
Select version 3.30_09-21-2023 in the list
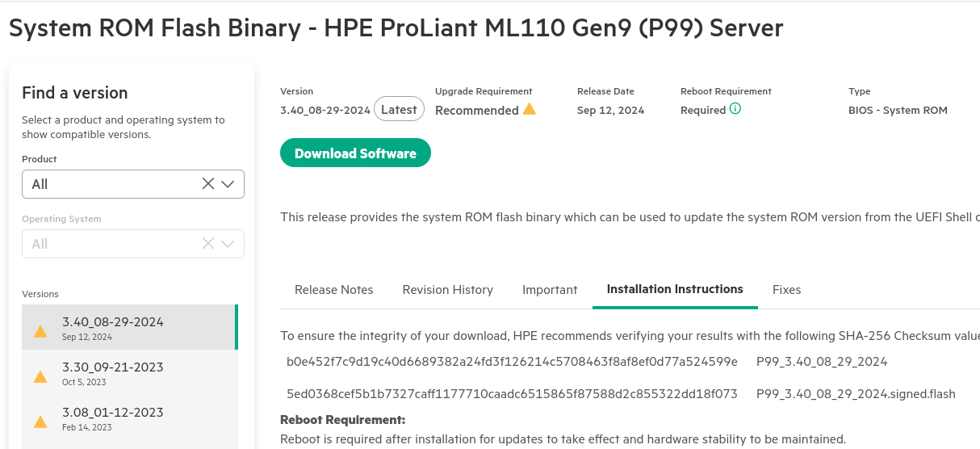130,372
